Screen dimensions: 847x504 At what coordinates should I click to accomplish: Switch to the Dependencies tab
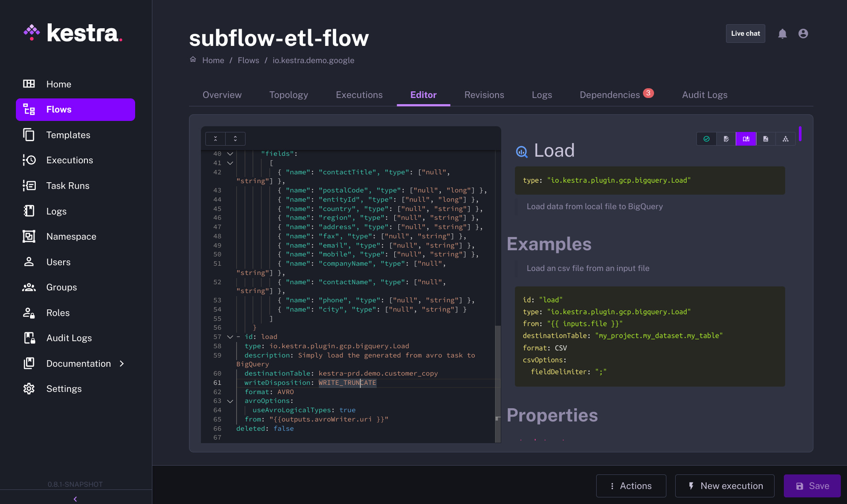[x=609, y=95]
